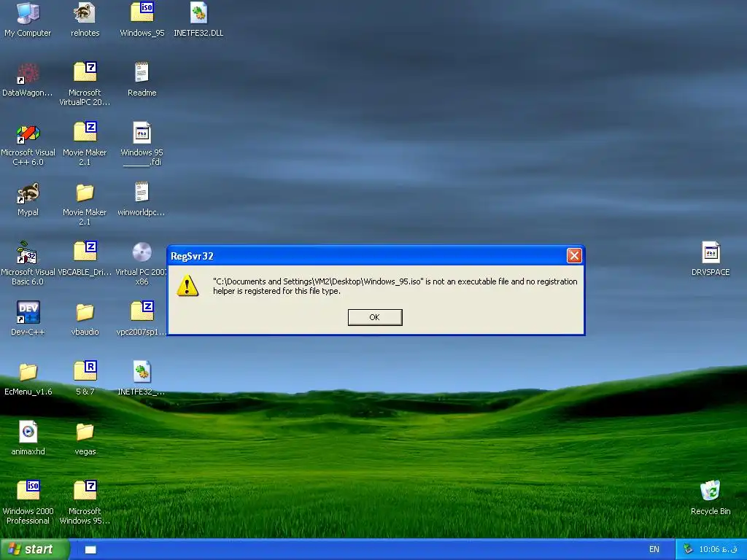This screenshot has width=747, height=560.
Task: Close the RegSvr32 error dialog
Action: tap(574, 256)
